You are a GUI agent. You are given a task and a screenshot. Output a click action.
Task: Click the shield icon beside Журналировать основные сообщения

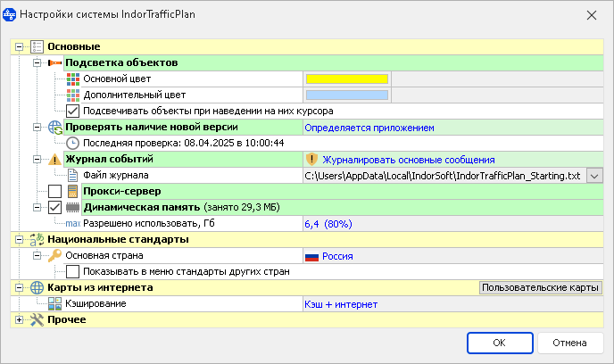pyautogui.click(x=311, y=160)
